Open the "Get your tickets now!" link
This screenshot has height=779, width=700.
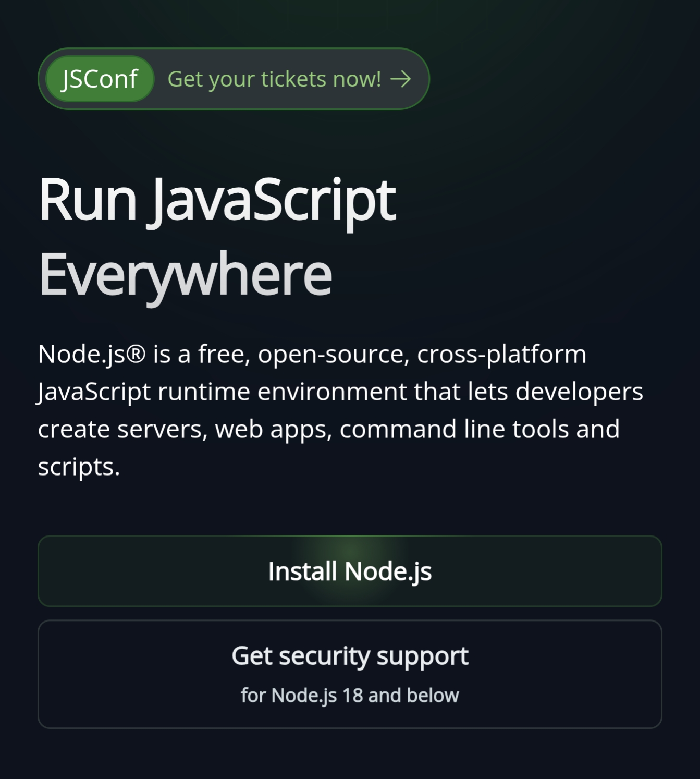274,79
